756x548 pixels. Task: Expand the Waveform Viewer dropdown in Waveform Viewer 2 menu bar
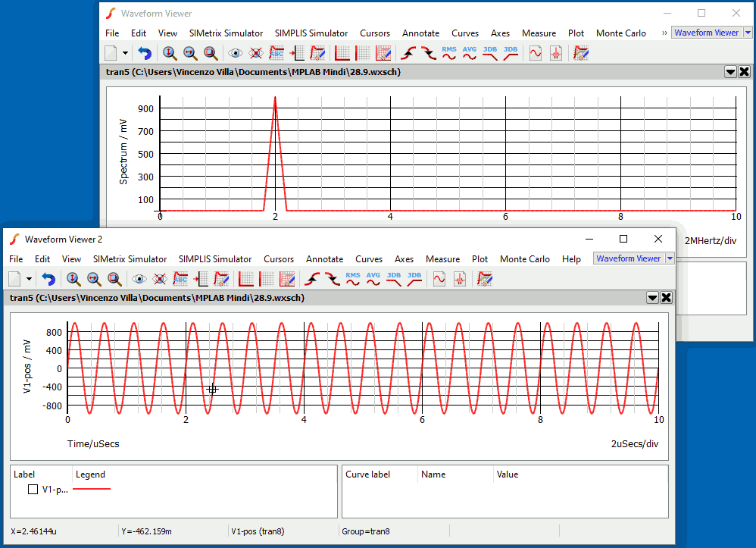669,258
